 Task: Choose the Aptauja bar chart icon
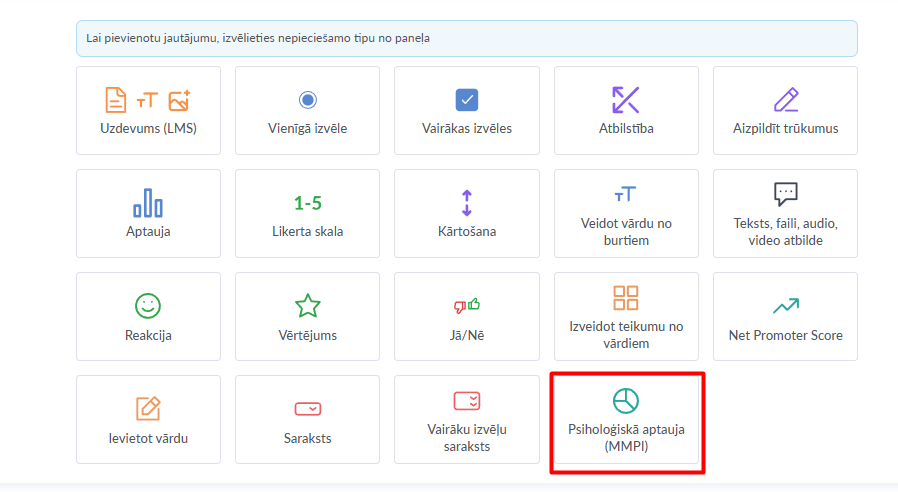click(x=148, y=203)
